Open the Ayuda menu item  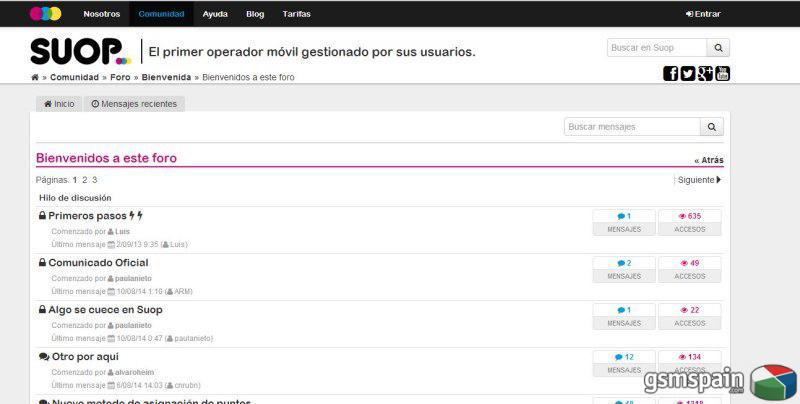[215, 14]
